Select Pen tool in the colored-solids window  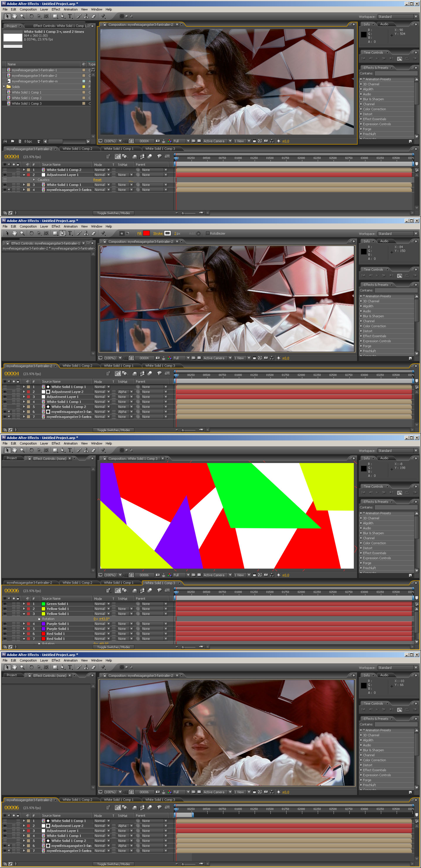click(x=63, y=450)
